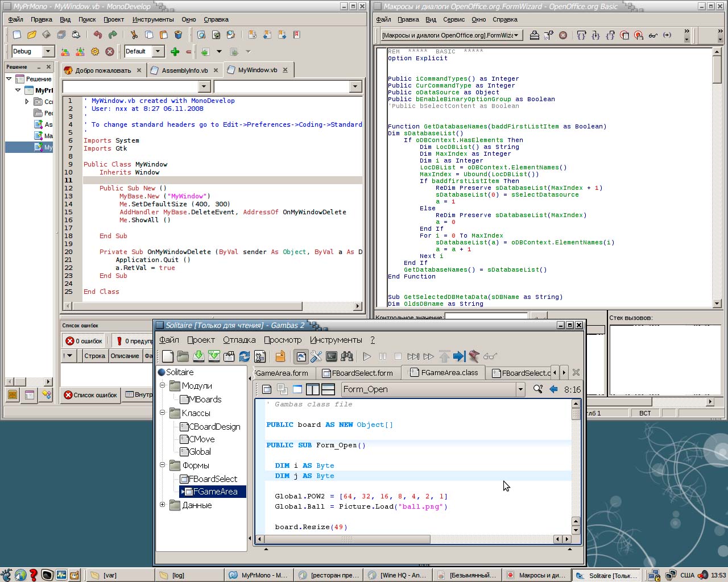Undo last edit with MonoDevelop red arrow
Viewport: 728px width, 582px height.
tap(97, 35)
